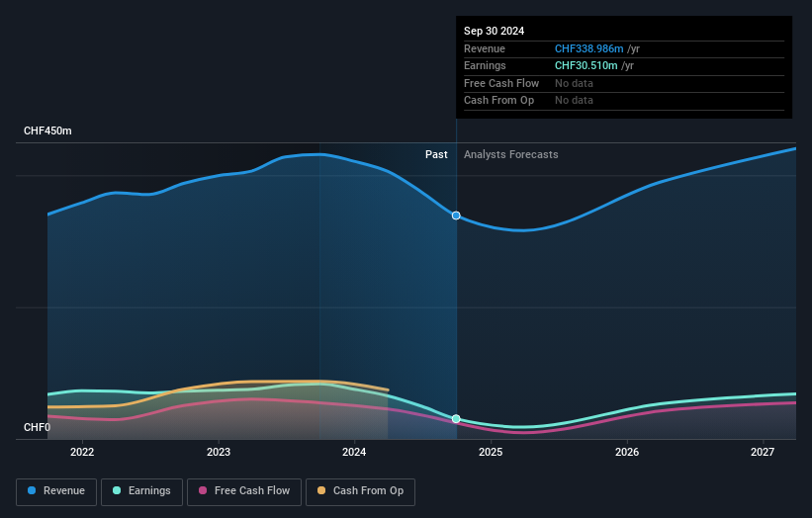This screenshot has height=518, width=812.
Task: Click the 2022 x-axis label
Action: [x=82, y=452]
